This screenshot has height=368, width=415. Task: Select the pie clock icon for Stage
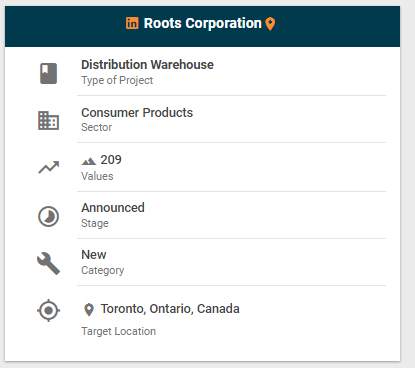click(x=49, y=217)
